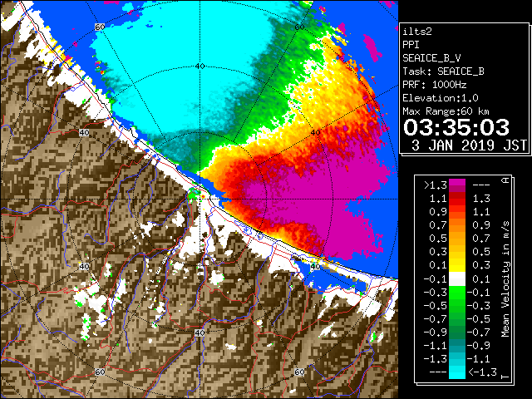Click the '60' ring label in northwest map corner

100,27
